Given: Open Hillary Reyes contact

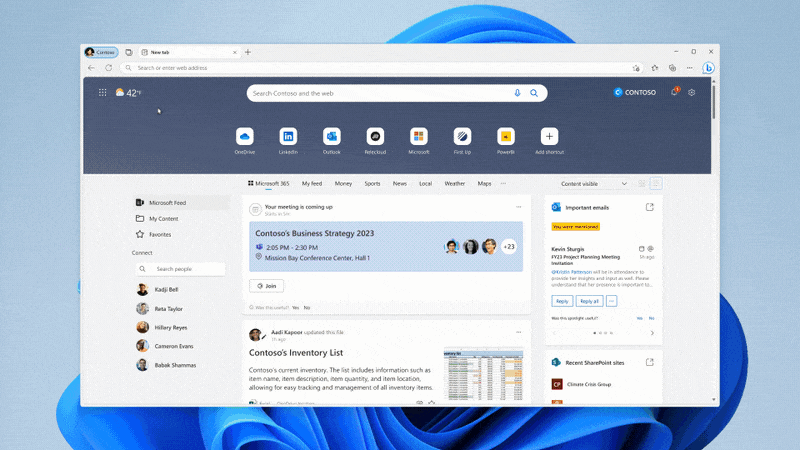Looking at the screenshot, I should 162,327.
